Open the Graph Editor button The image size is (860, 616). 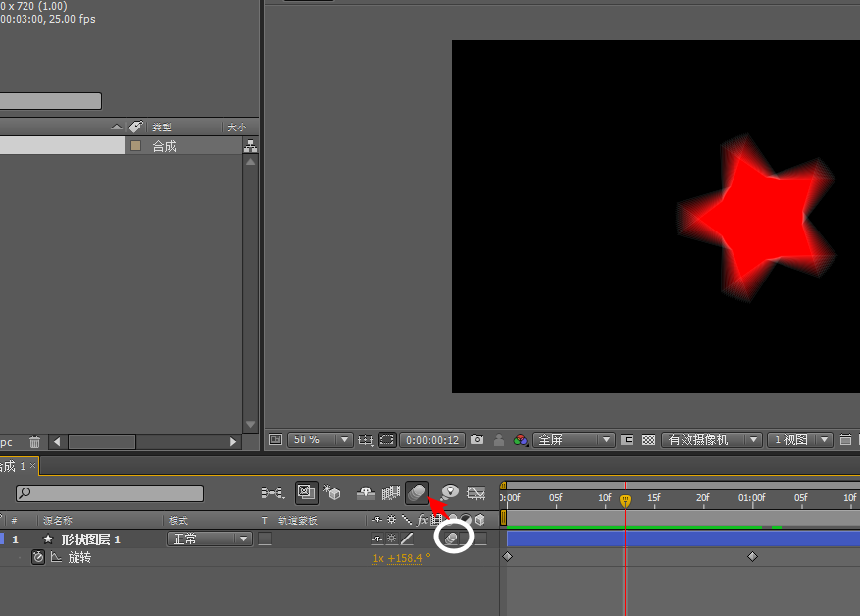477,491
